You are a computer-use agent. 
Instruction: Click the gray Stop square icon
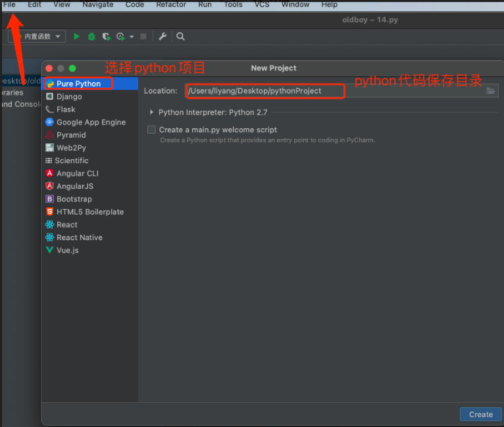pyautogui.click(x=143, y=36)
